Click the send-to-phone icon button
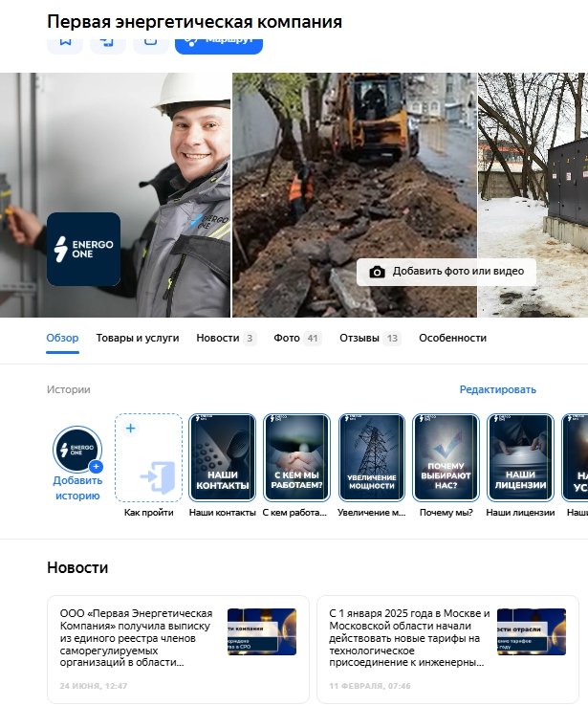Screen dimensions: 588x706 tap(107, 46)
